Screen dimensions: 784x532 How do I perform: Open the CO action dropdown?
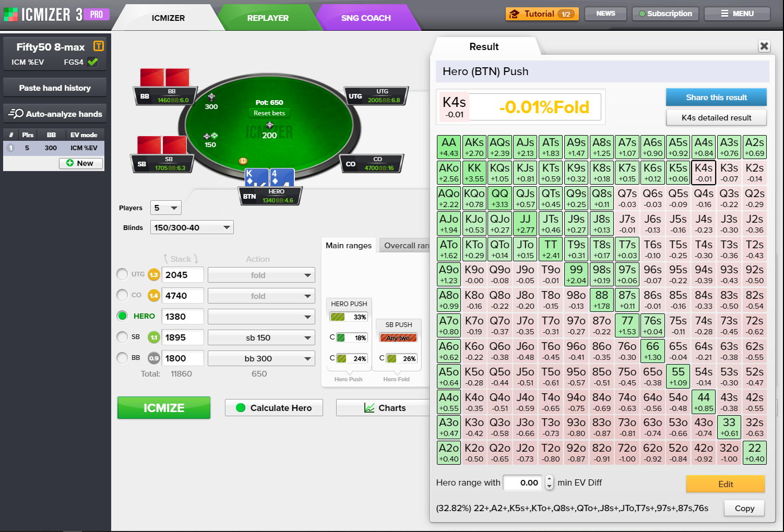262,296
